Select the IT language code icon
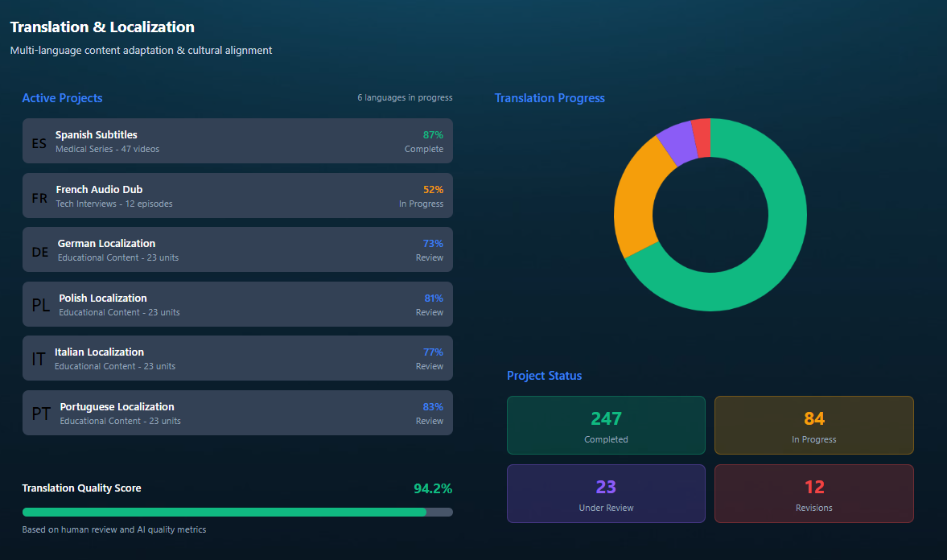This screenshot has height=560, width=947. coord(39,360)
